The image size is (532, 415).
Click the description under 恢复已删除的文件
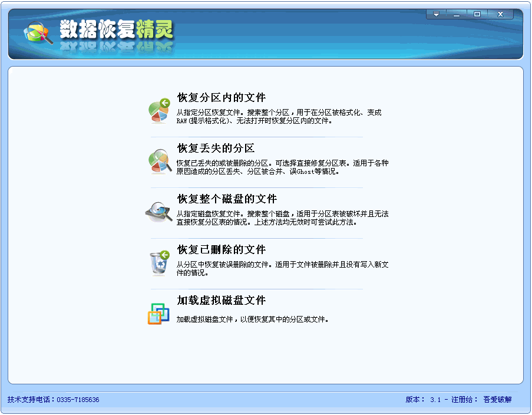tap(282, 269)
